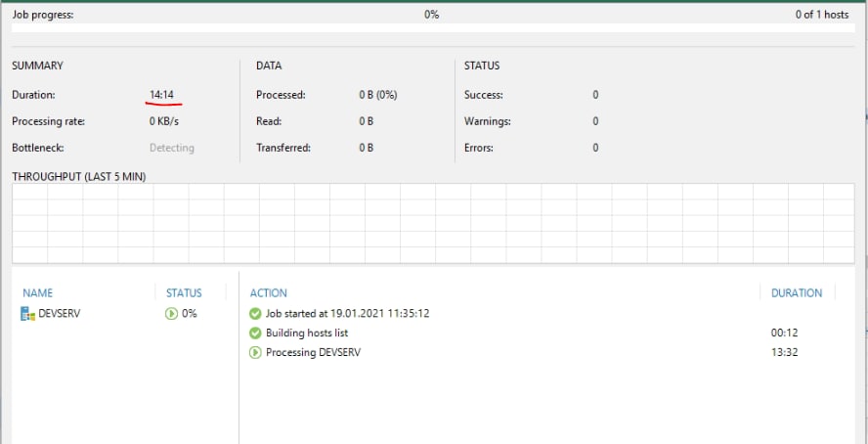Screen dimensions: 868x444
Task: Click the Success count value
Action: coord(595,95)
